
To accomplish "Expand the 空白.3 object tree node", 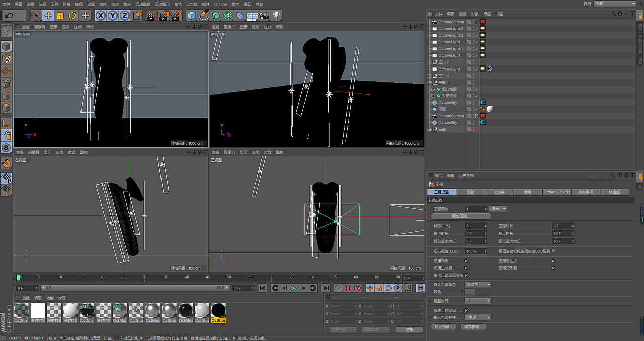I will (429, 76).
